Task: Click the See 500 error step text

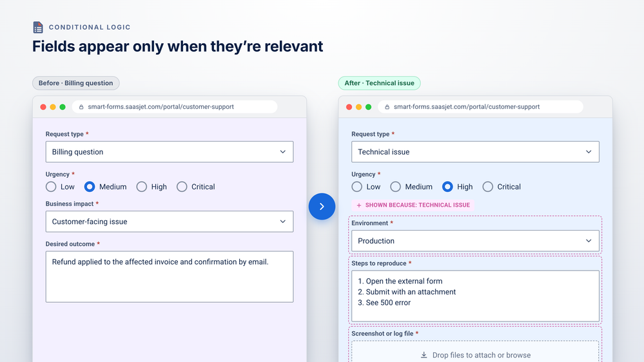Action: coord(384,303)
